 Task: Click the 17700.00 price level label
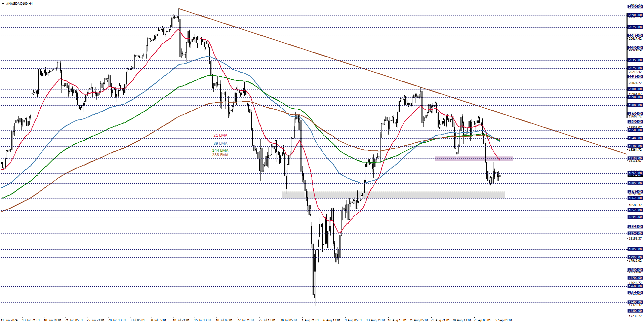[x=635, y=278]
